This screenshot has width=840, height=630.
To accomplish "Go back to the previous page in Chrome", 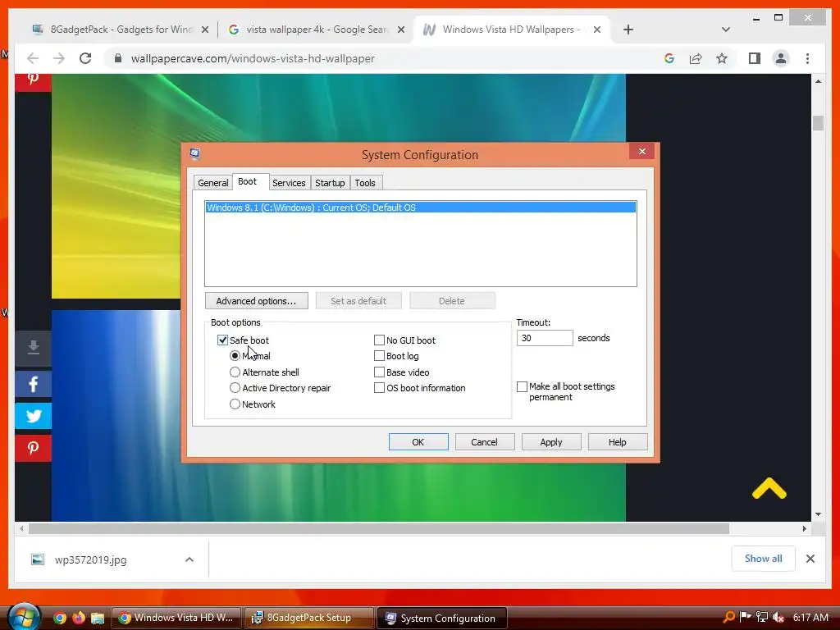I will (x=33, y=58).
